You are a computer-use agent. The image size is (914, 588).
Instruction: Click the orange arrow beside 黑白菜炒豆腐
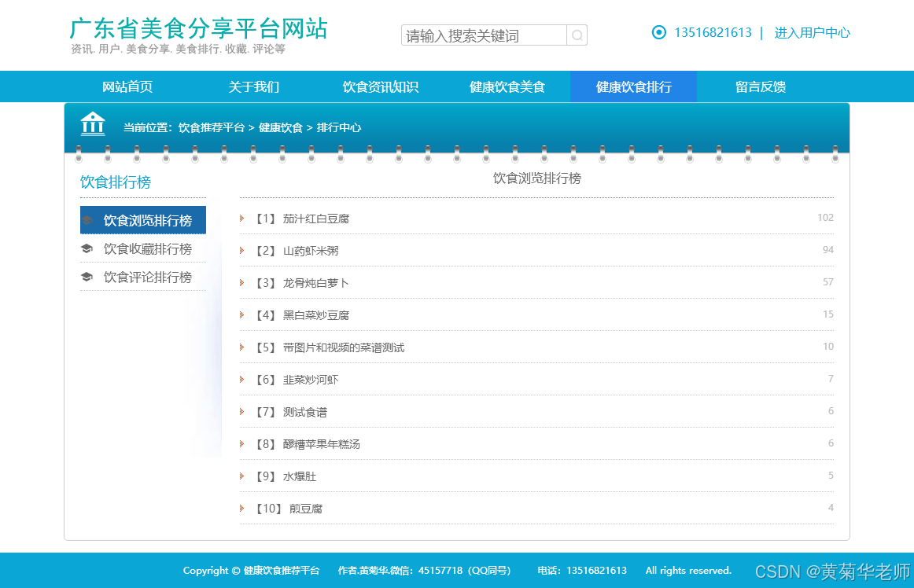(242, 314)
